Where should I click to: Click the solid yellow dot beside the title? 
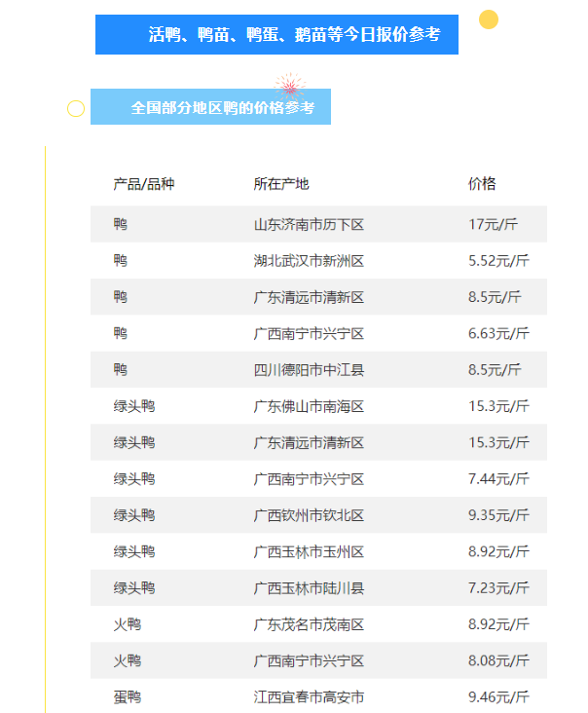pos(489,19)
